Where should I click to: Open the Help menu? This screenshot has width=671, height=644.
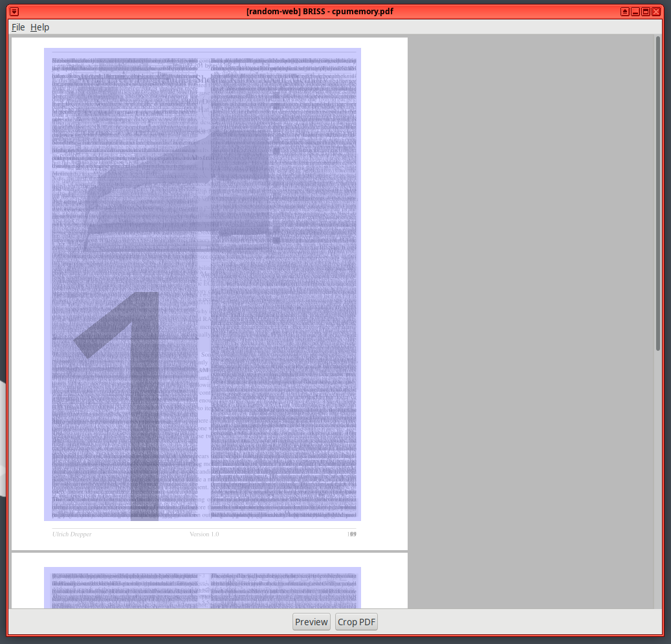click(x=39, y=27)
